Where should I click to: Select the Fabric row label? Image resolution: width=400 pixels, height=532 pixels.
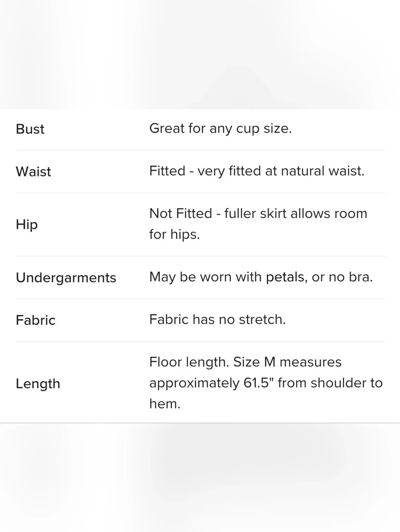pos(35,320)
